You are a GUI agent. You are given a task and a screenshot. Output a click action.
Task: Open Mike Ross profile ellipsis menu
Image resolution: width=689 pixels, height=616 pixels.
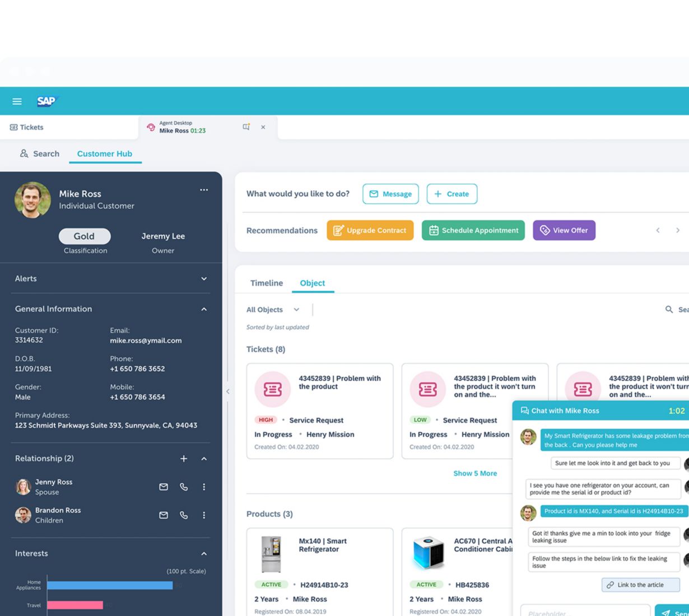(204, 190)
